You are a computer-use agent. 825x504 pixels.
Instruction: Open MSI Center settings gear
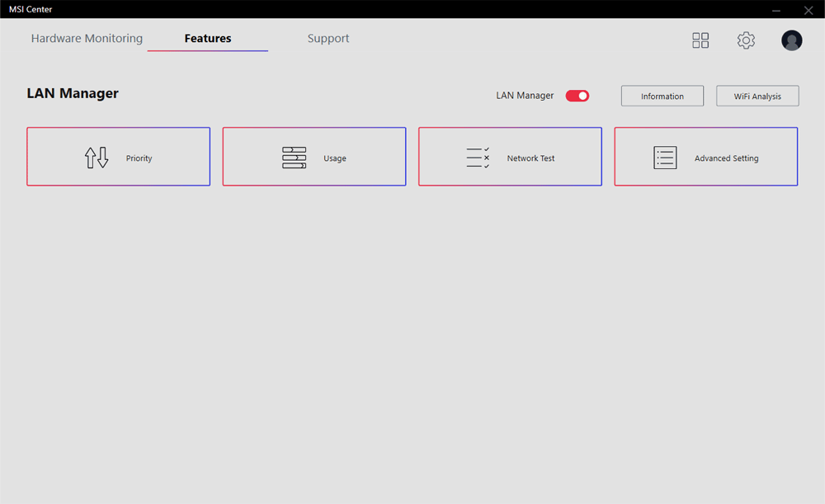pyautogui.click(x=746, y=40)
